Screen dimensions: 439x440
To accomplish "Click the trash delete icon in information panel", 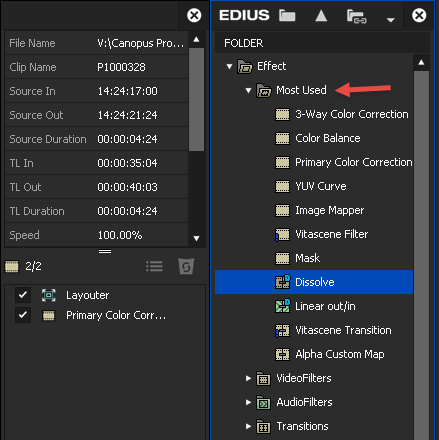I will tap(186, 266).
